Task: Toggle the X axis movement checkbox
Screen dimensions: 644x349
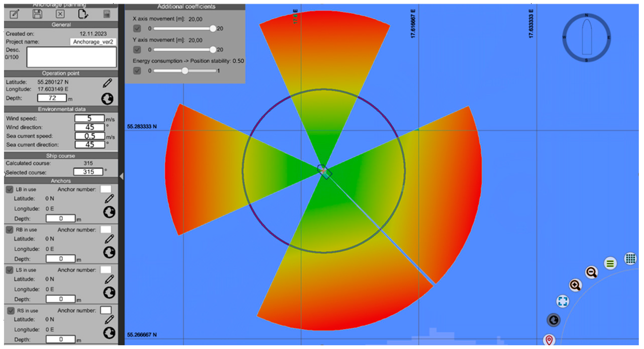Action: 137,29
